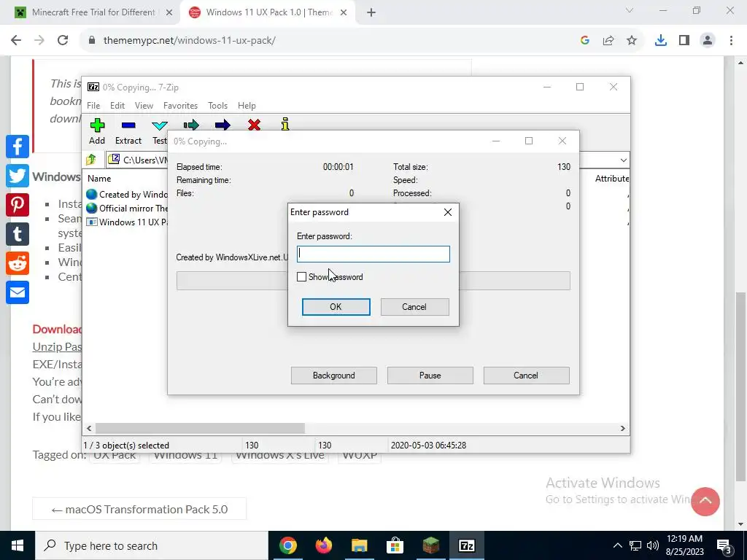Click the Chrome address bar URL
The height and width of the screenshot is (560, 747).
pos(190,41)
